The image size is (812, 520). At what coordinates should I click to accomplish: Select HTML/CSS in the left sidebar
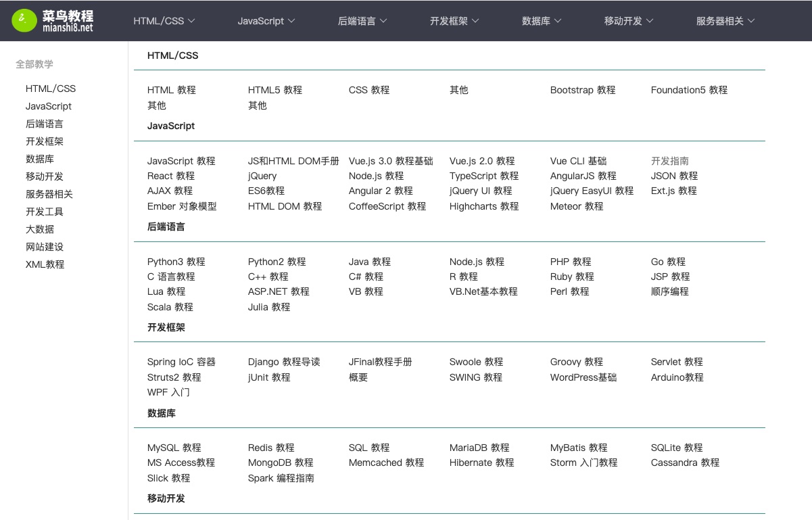[51, 89]
